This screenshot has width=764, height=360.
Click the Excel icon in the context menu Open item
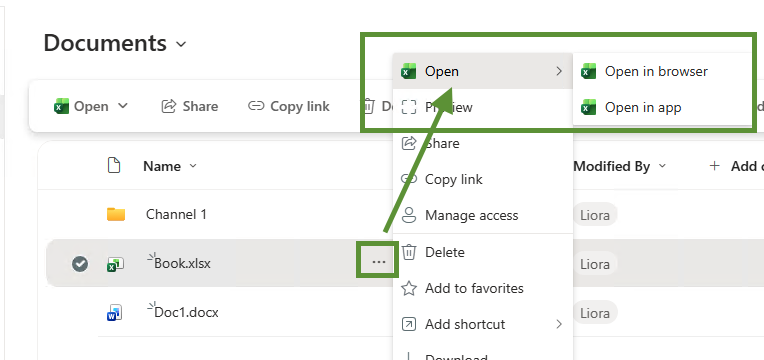tap(408, 72)
